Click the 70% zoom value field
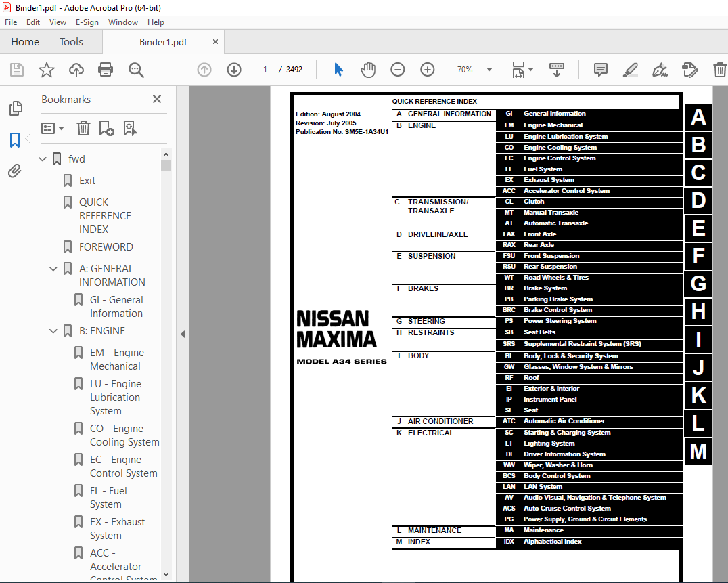This screenshot has height=583, width=728. click(x=465, y=70)
